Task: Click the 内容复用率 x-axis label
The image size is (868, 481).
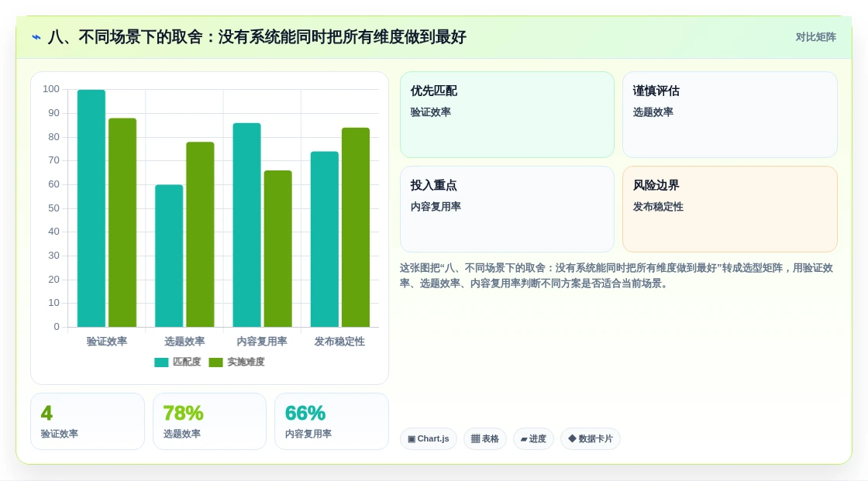Action: tap(263, 342)
